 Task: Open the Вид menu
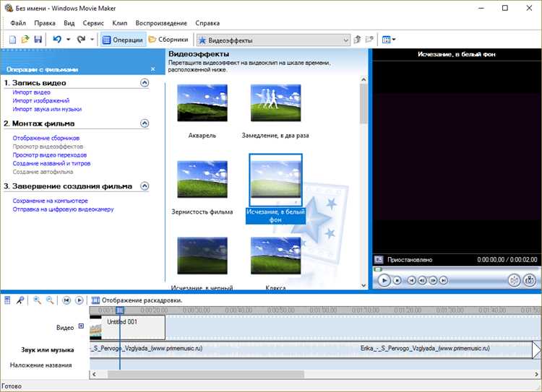pos(69,23)
